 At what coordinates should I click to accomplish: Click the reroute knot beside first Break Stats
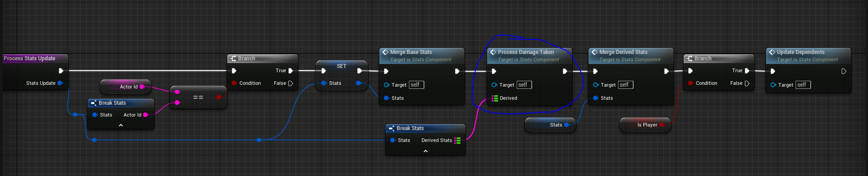75,115
